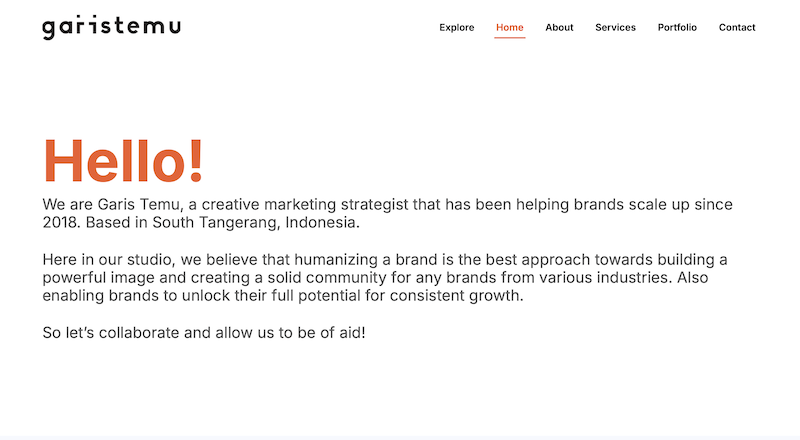This screenshot has width=800, height=440.
Task: Select the active Home tab
Action: (509, 28)
